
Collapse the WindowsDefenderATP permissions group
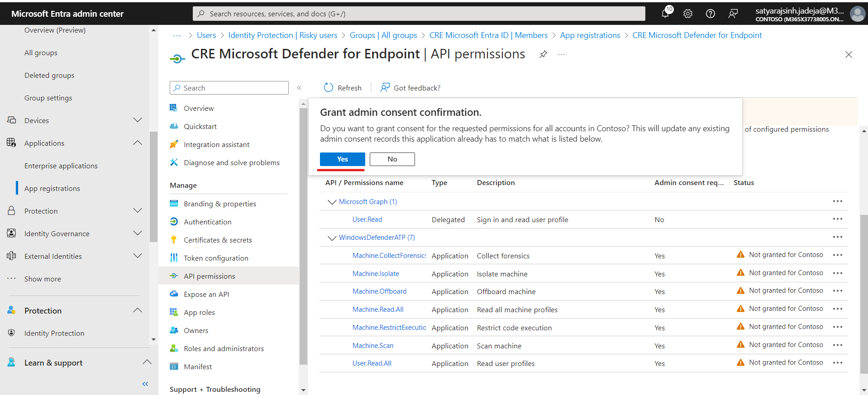[332, 238]
